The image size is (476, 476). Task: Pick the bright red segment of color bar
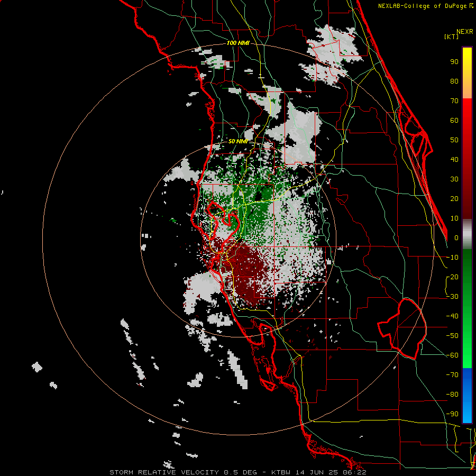(x=467, y=118)
